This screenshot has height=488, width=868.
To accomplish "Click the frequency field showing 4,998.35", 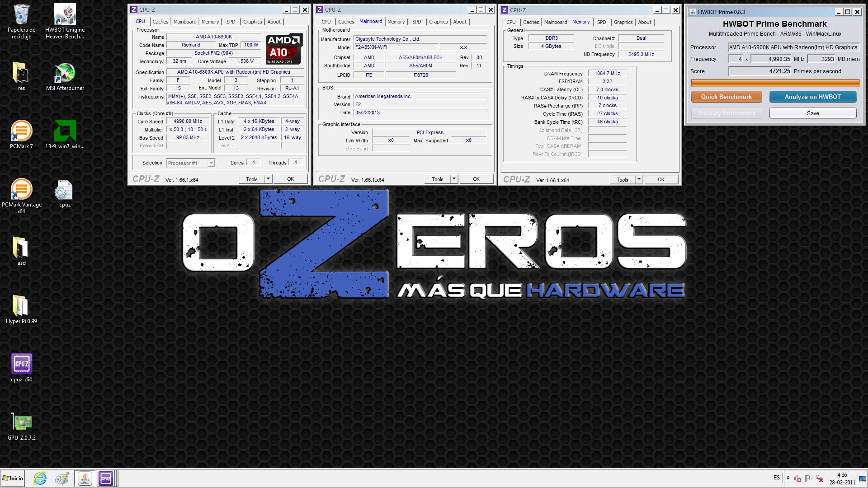I will 770,59.
